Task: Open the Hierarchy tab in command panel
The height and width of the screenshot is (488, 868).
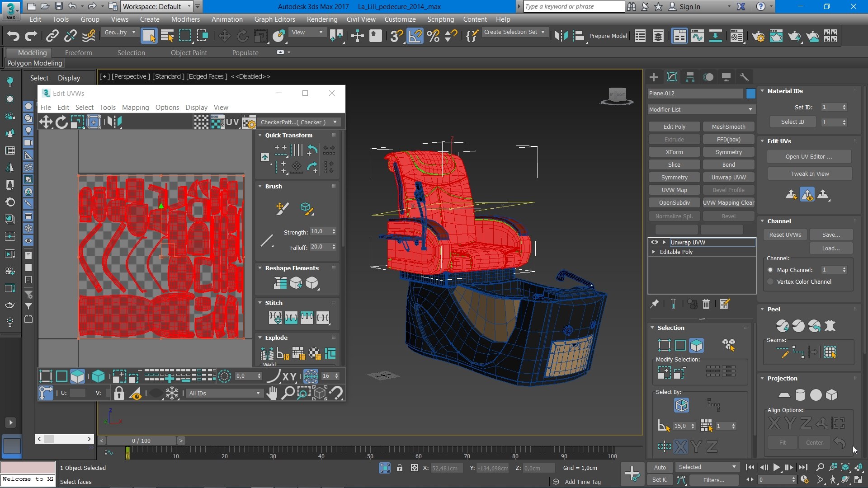Action: (x=690, y=77)
